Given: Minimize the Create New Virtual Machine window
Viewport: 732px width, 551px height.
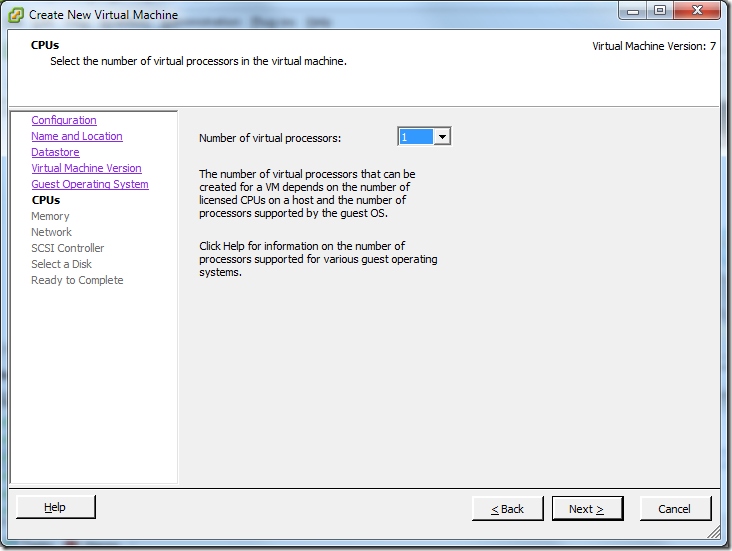Looking at the screenshot, I should click(x=633, y=11).
